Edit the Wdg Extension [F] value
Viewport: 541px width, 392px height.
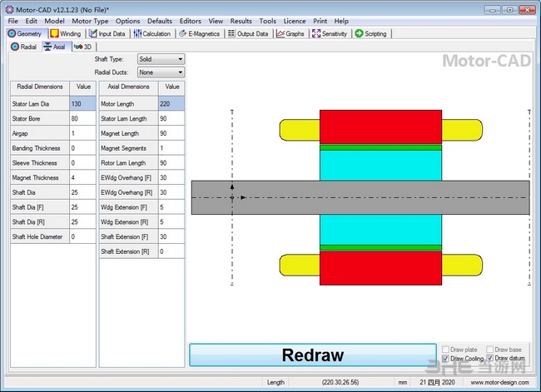click(x=171, y=207)
